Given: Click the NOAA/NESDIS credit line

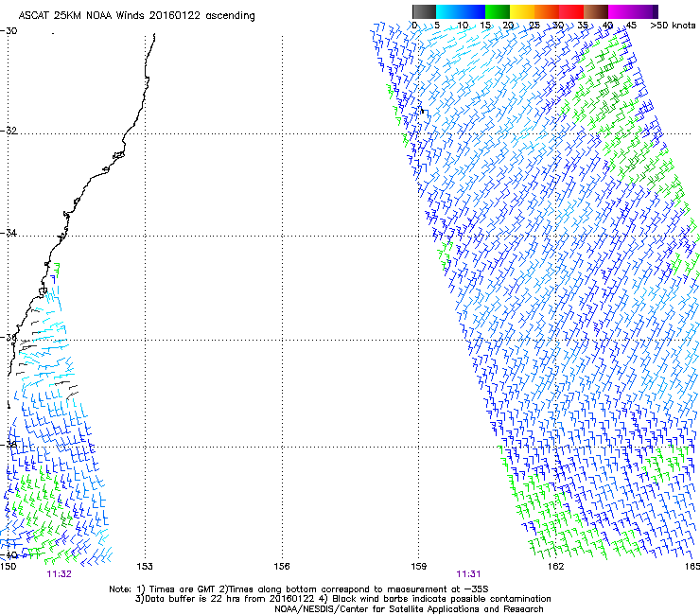Looking at the screenshot, I should click(x=409, y=609).
